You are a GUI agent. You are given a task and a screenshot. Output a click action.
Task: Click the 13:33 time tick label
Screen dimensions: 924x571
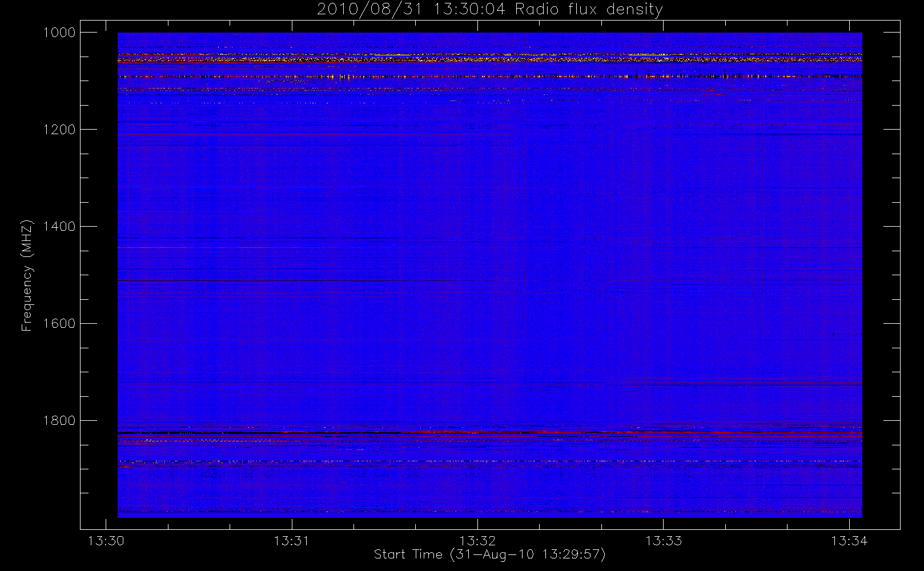pyautogui.click(x=664, y=541)
